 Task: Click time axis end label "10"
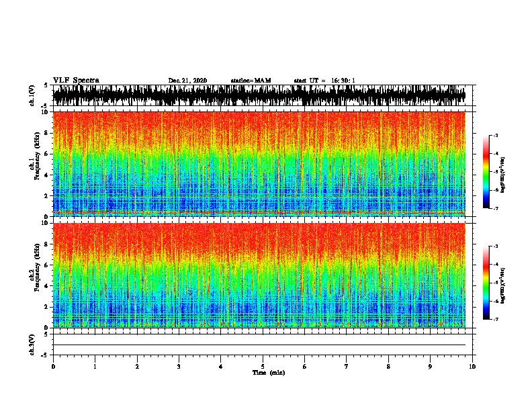472,367
